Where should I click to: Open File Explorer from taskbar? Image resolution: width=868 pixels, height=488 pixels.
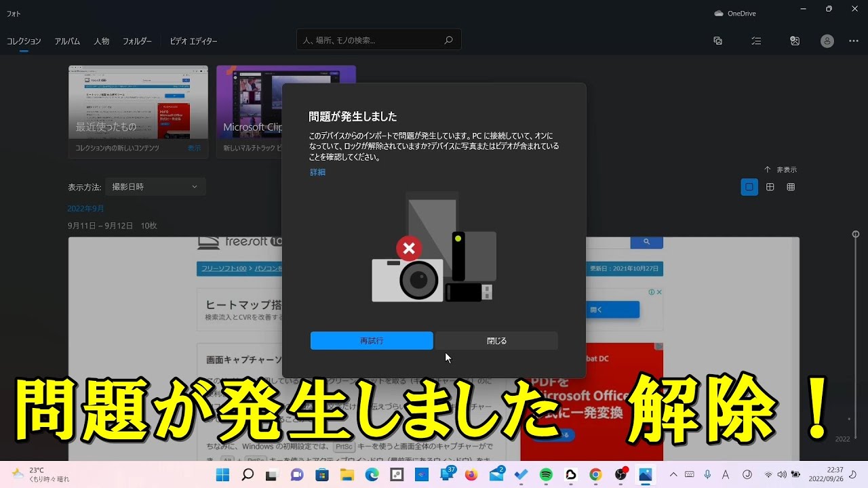[347, 474]
